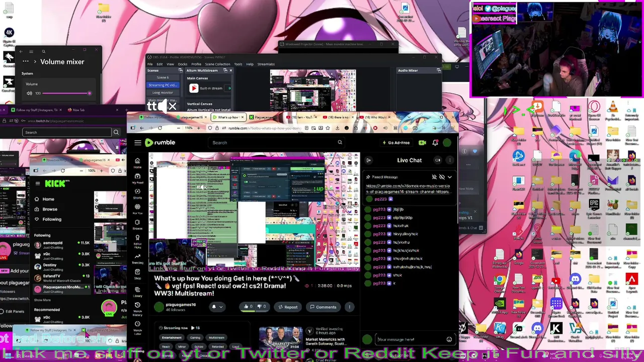
Task: Open the Rumble profile avatar
Action: [447, 143]
